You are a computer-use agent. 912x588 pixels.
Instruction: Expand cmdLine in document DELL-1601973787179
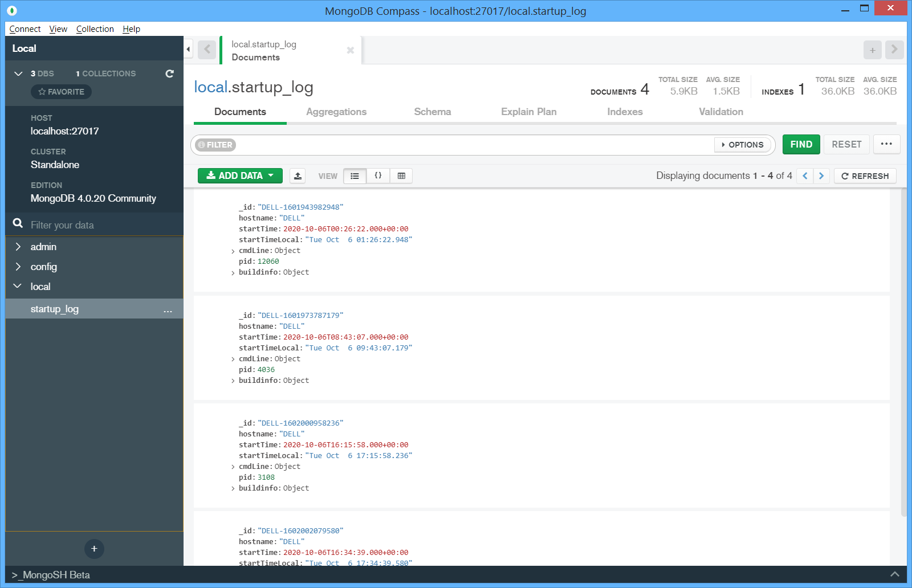tap(233, 360)
